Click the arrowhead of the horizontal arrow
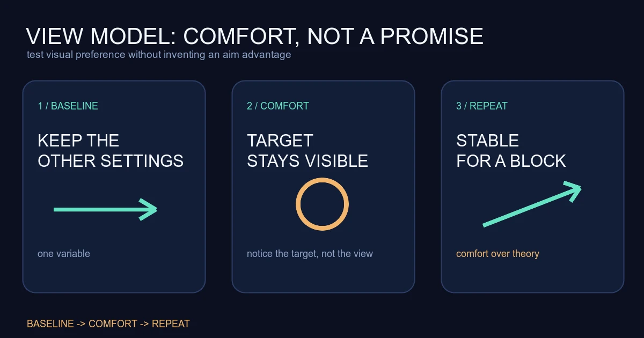The image size is (644, 338). pos(149,209)
